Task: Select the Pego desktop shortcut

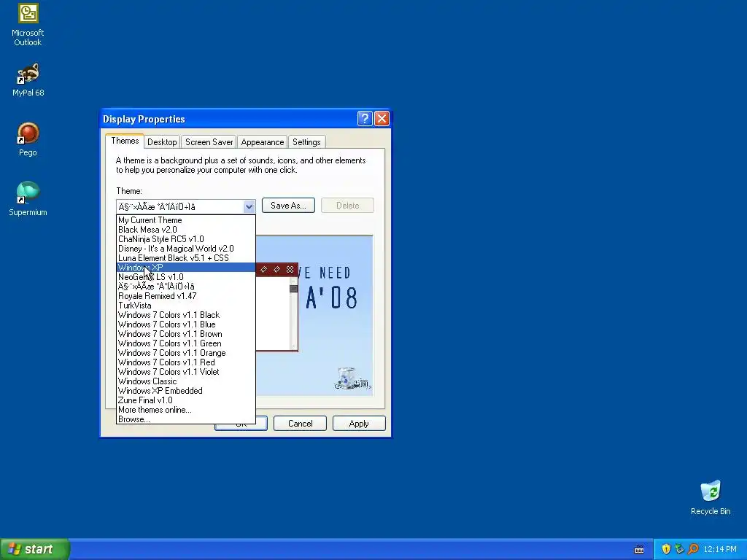Action: click(x=28, y=139)
